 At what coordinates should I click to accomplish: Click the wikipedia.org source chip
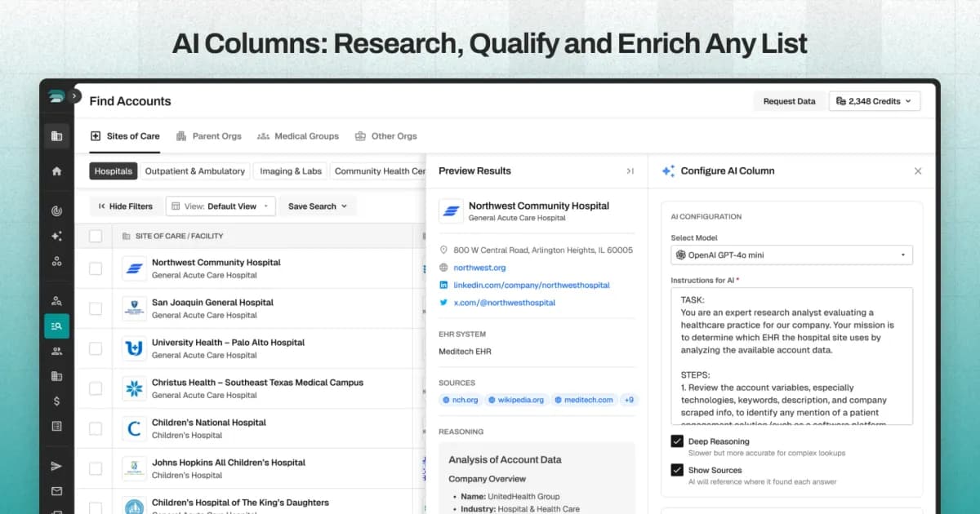515,400
